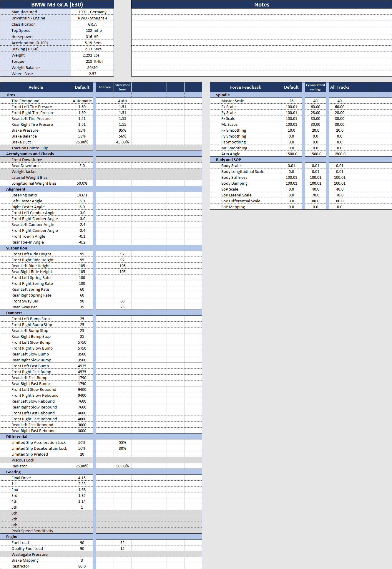Click the Traction Control Slip row label

[30, 148]
